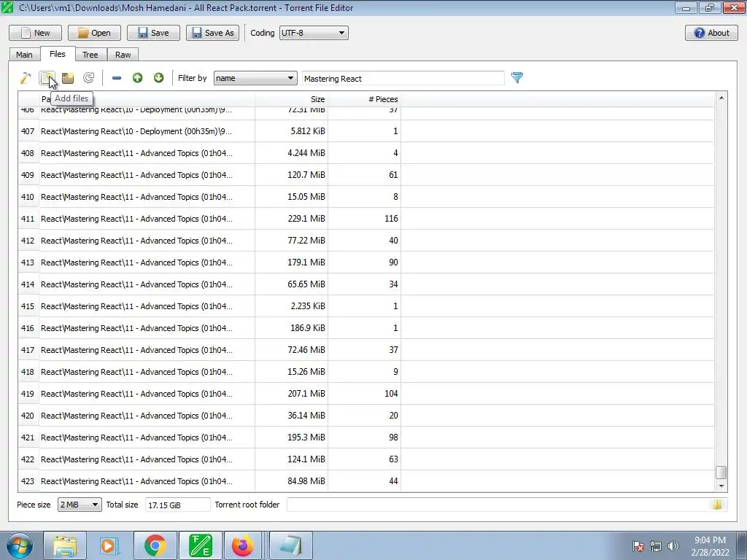Click the scrollbar down arrow
Image resolution: width=747 pixels, height=560 pixels.
721,486
